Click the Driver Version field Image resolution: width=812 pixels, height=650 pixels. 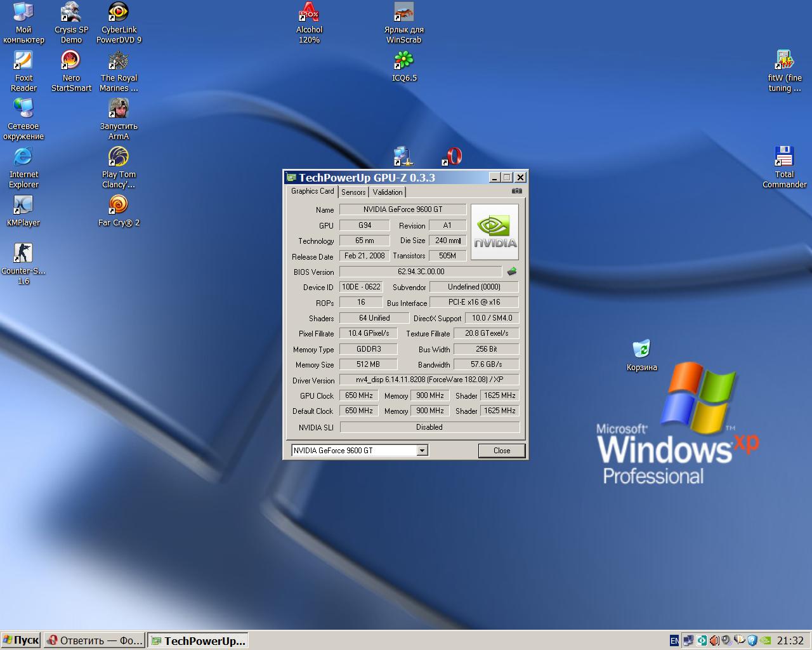(x=429, y=380)
